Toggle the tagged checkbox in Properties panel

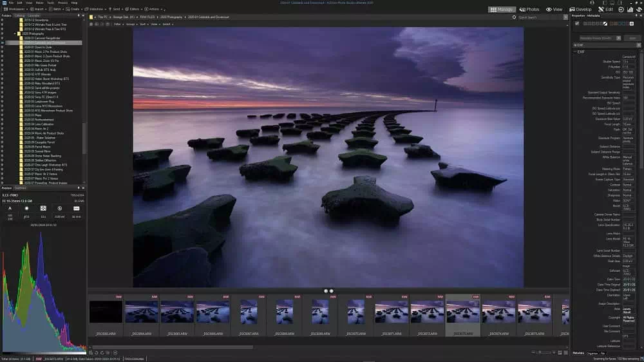(x=576, y=23)
